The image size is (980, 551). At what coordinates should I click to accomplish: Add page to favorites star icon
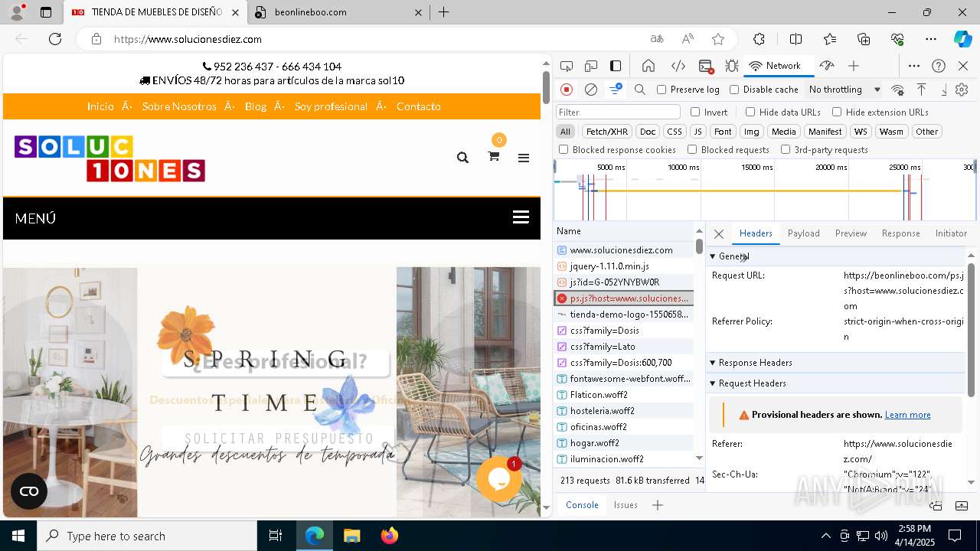pos(717,39)
